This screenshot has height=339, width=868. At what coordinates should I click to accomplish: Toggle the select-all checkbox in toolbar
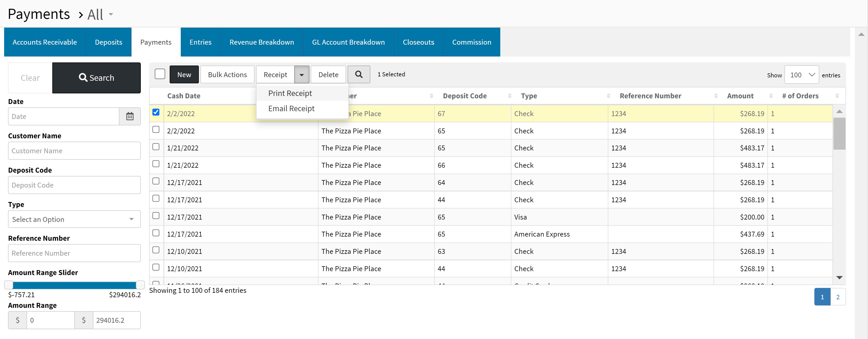pyautogui.click(x=160, y=74)
